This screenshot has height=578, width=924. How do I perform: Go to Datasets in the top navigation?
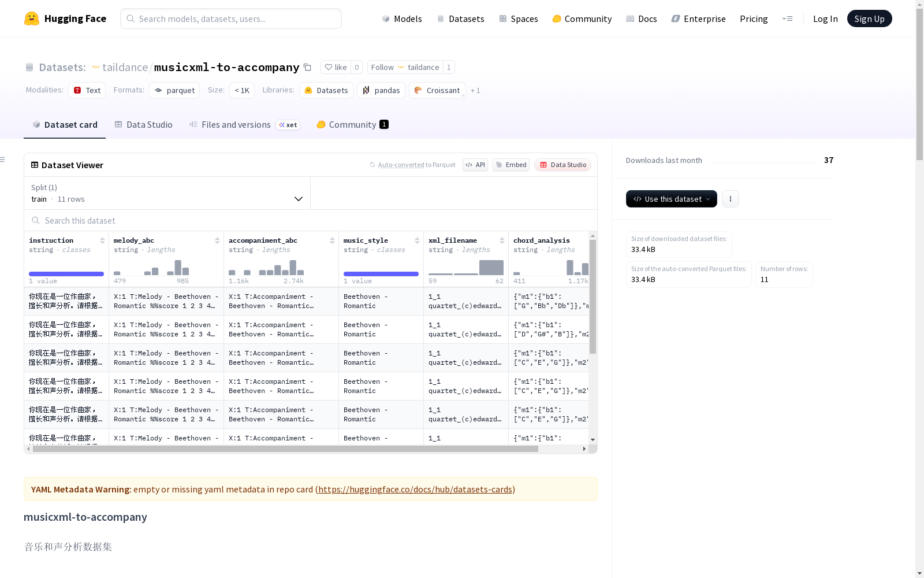point(460,18)
